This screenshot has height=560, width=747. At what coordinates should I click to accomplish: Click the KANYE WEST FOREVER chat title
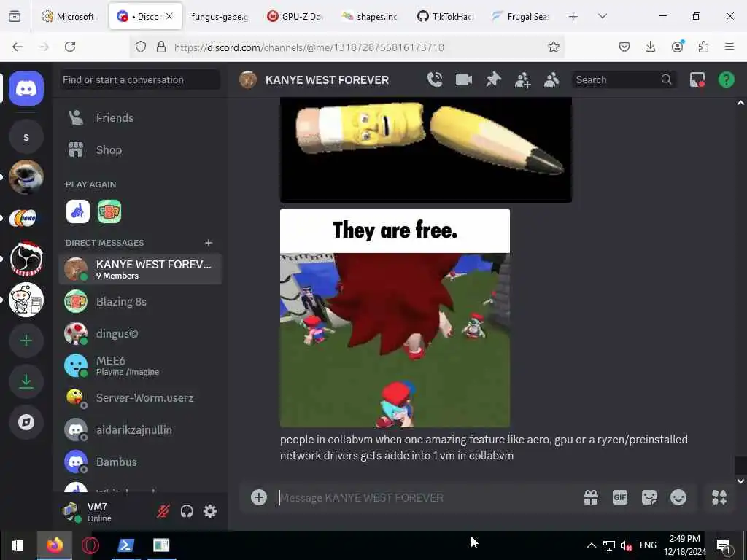pos(327,80)
